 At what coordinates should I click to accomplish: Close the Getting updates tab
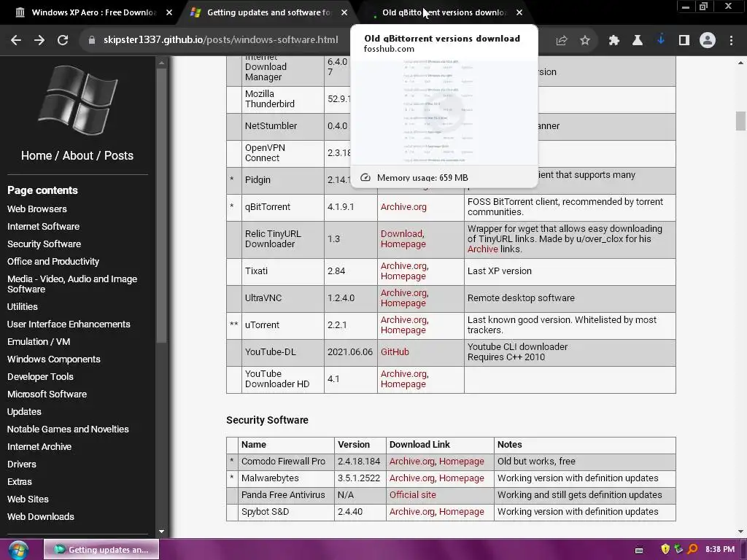(344, 12)
